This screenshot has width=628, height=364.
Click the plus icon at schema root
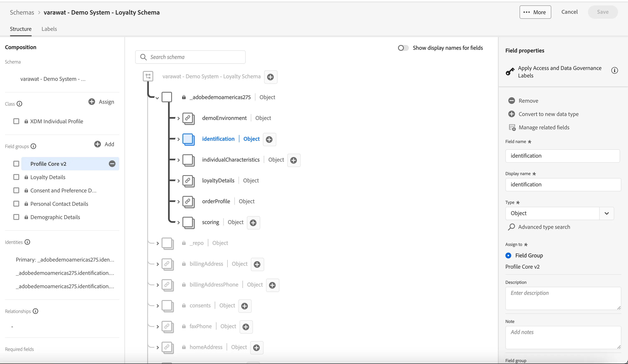[270, 77]
